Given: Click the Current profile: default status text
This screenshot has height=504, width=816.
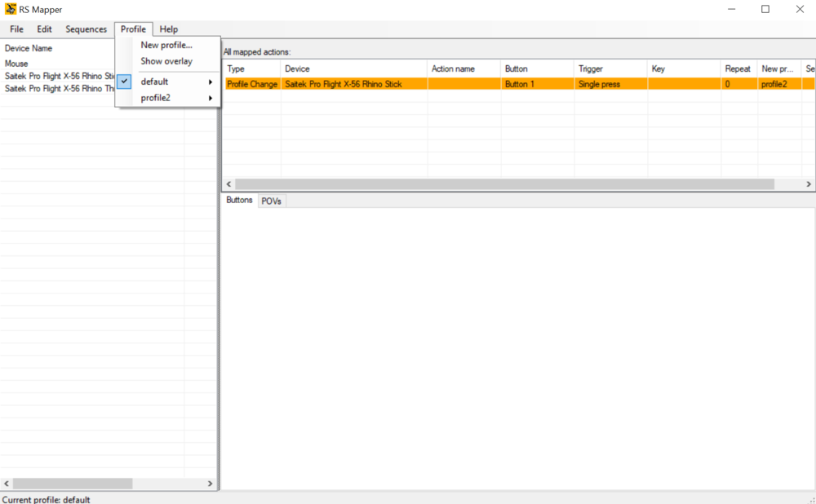Looking at the screenshot, I should click(46, 500).
